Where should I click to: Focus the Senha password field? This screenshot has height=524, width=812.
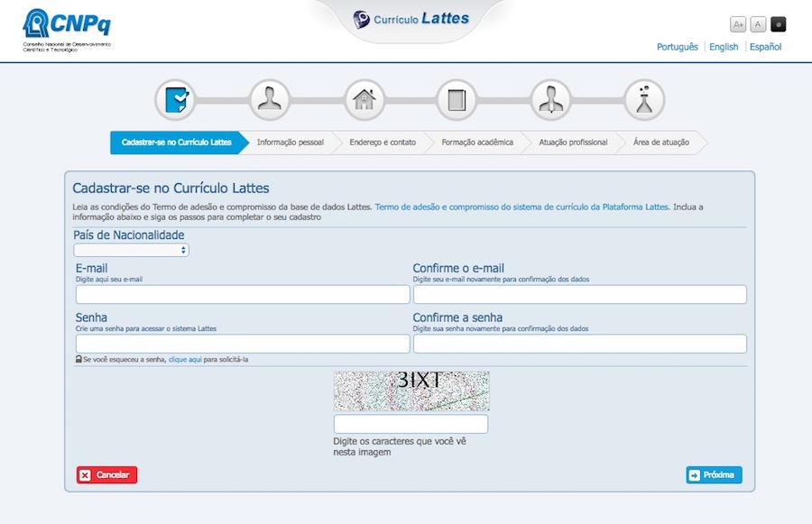click(x=243, y=344)
